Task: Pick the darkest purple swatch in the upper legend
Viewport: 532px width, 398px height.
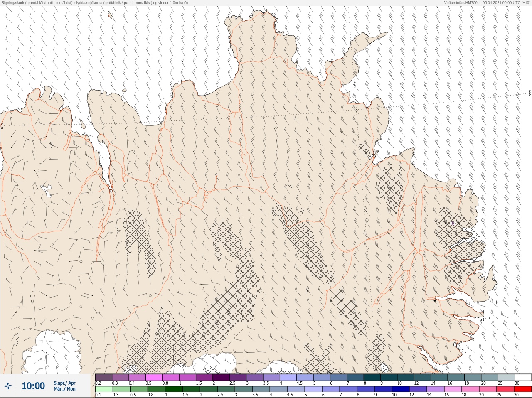Action: (x=221, y=377)
